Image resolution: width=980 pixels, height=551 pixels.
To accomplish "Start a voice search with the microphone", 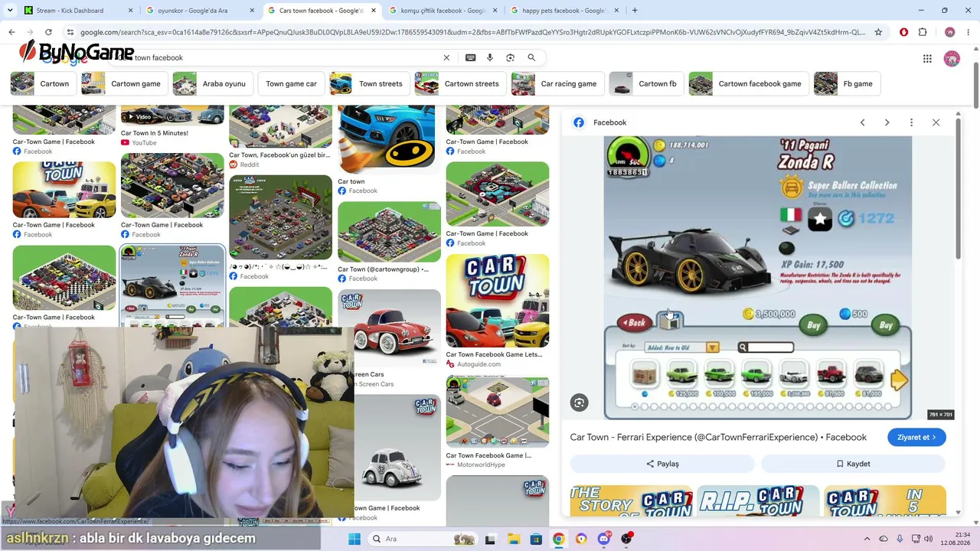I will coord(490,57).
